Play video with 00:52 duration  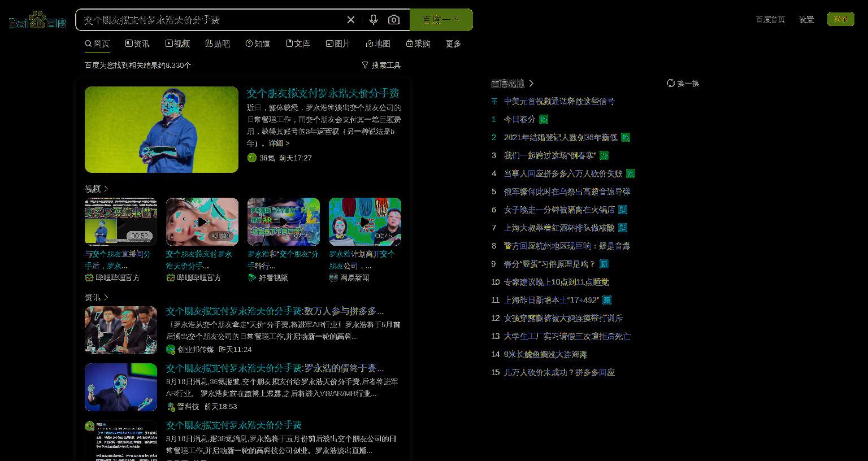click(x=121, y=221)
